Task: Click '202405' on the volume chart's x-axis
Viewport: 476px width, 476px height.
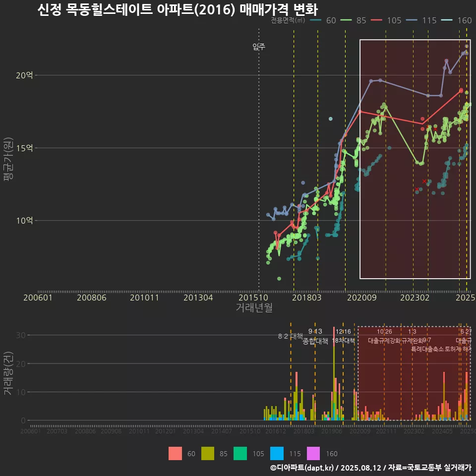Action: pyautogui.click(x=442, y=431)
